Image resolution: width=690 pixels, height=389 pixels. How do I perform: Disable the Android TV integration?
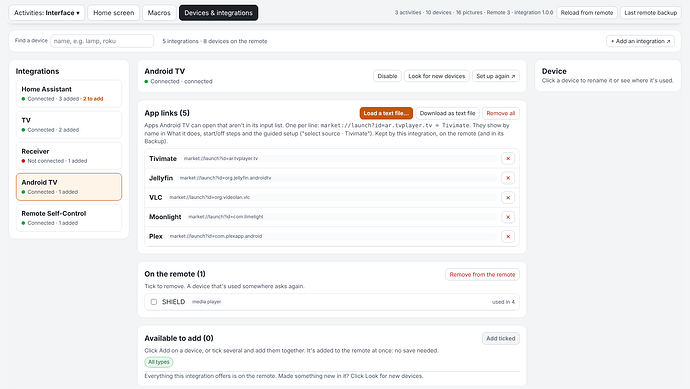click(x=387, y=76)
